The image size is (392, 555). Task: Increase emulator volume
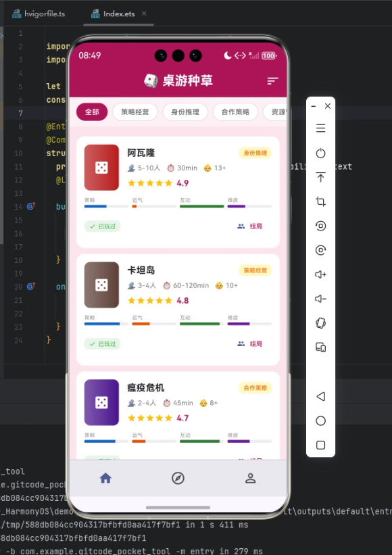click(x=320, y=274)
